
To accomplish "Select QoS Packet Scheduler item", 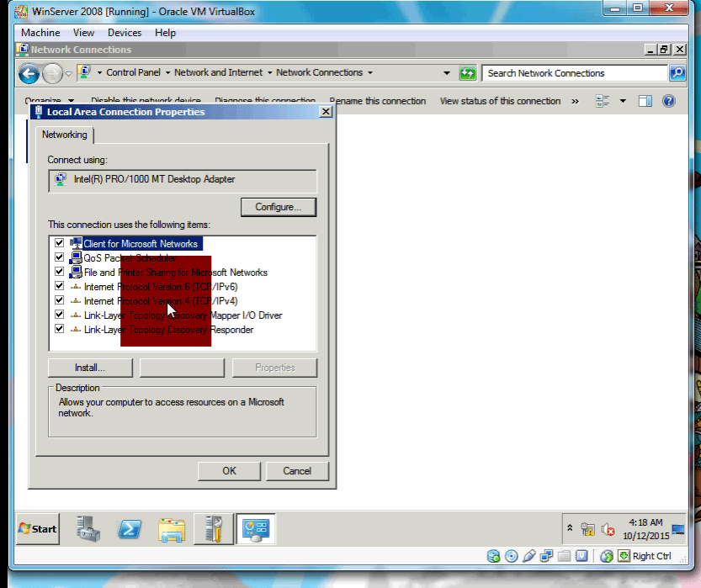I will pyautogui.click(x=130, y=257).
